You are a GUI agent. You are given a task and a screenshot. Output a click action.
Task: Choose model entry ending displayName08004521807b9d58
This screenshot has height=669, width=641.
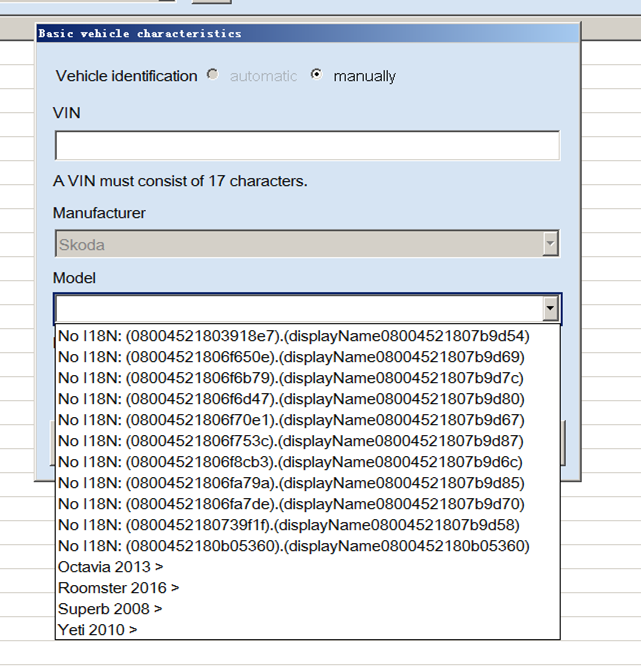tap(307, 525)
